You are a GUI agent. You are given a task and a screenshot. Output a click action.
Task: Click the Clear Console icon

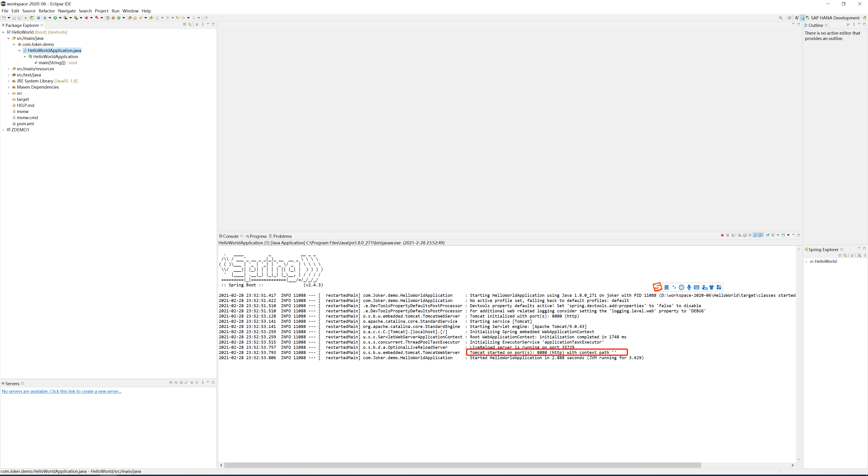(x=739, y=235)
